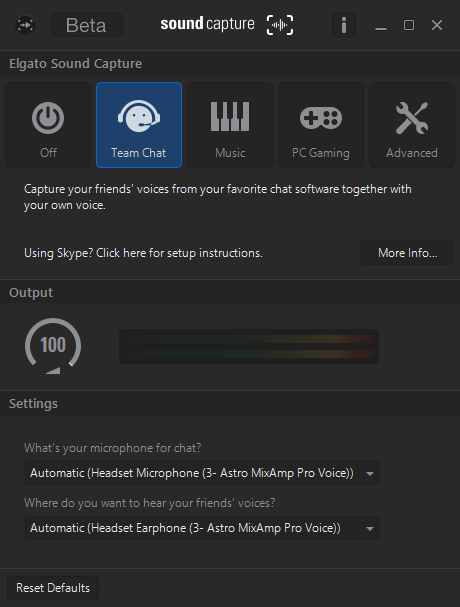
Task: Click Reset Defaults button
Action: click(53, 588)
